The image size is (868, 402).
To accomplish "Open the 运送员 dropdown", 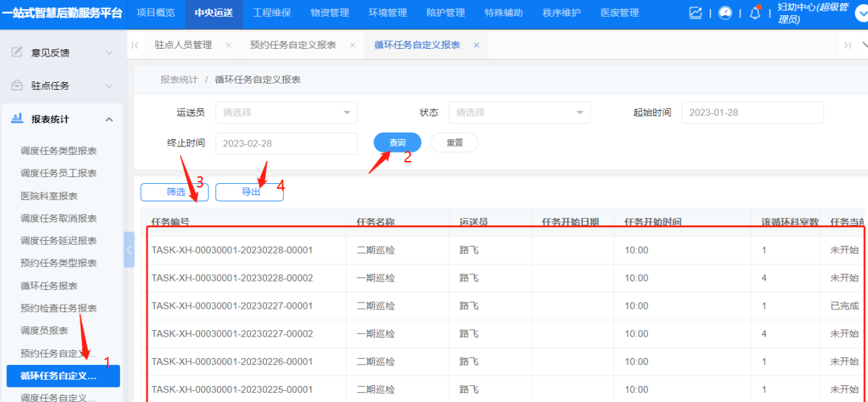I will (x=287, y=112).
